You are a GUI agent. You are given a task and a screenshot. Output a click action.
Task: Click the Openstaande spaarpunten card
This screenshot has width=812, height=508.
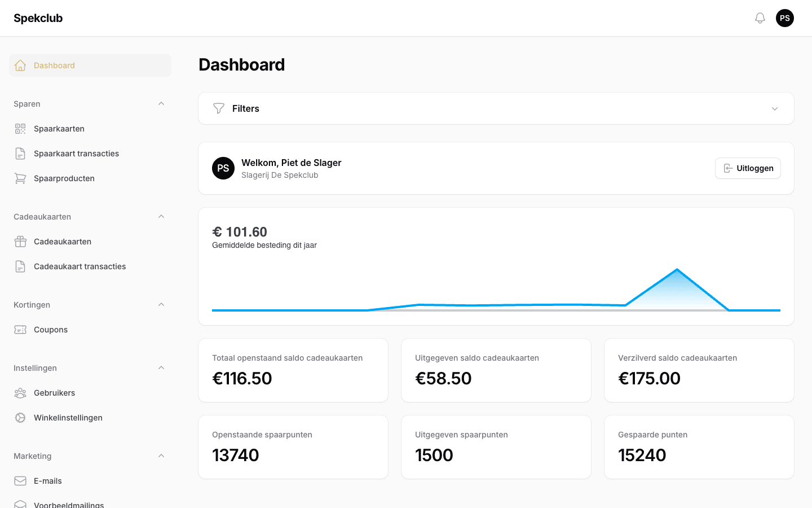293,447
